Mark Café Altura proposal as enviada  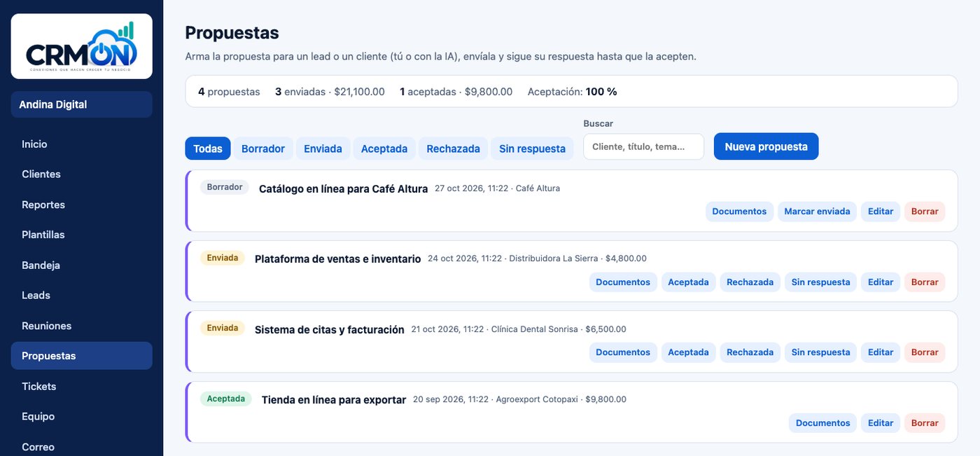tap(817, 212)
